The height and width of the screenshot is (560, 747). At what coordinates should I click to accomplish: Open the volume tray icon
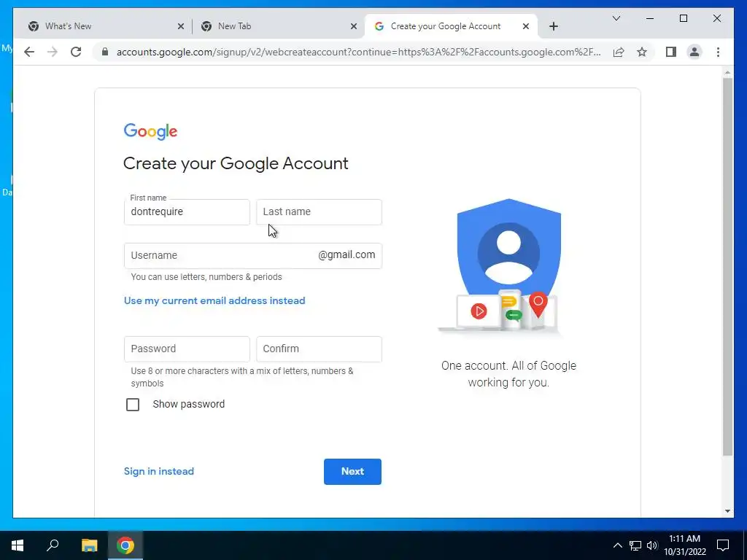pyautogui.click(x=652, y=545)
